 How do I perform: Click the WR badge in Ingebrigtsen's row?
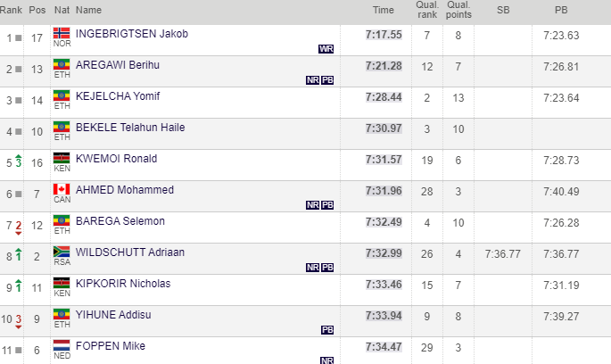(326, 49)
